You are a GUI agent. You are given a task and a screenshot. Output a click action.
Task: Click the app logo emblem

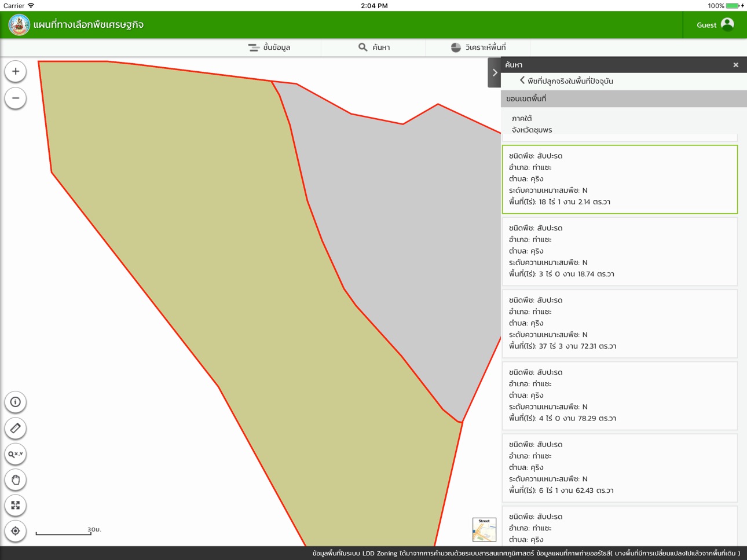pyautogui.click(x=19, y=25)
